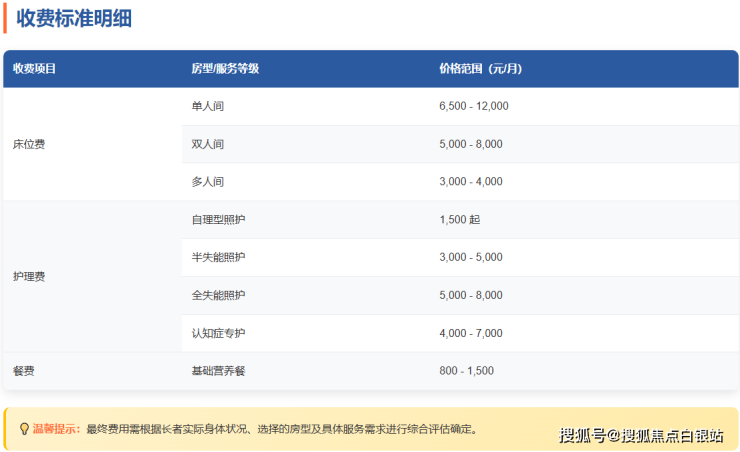Select the 护理费 category cell

(29, 276)
